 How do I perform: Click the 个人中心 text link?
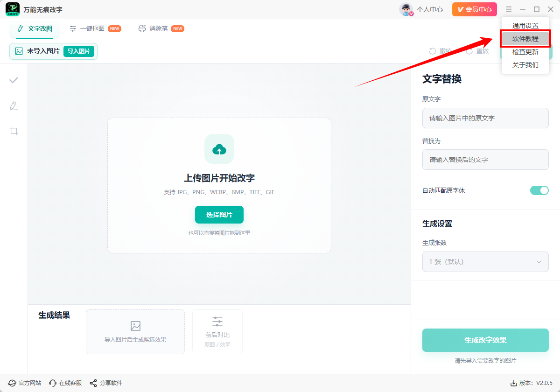pos(430,9)
